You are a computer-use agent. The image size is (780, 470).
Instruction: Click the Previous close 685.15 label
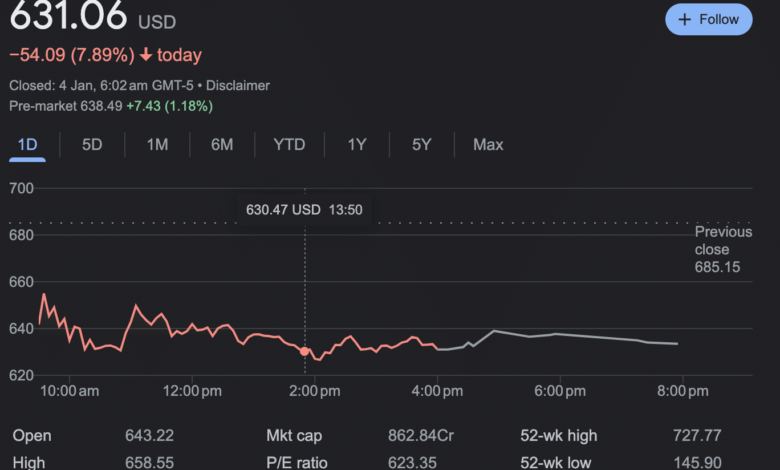(x=723, y=249)
